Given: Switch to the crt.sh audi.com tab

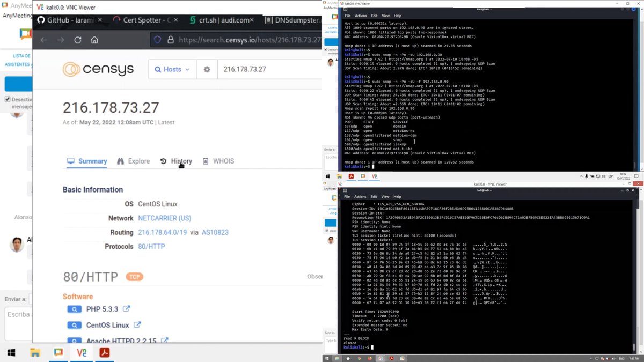Looking at the screenshot, I should pyautogui.click(x=222, y=20).
